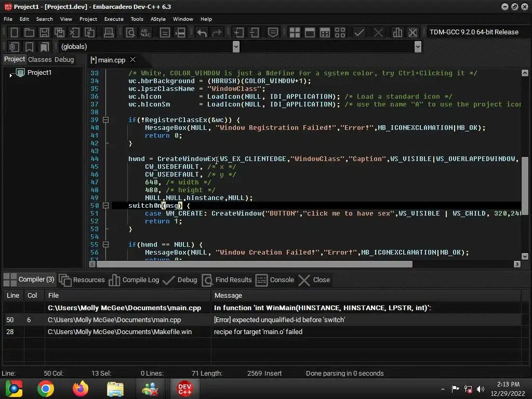Click the Save All toolbar icon
The image size is (532, 399).
point(59,33)
